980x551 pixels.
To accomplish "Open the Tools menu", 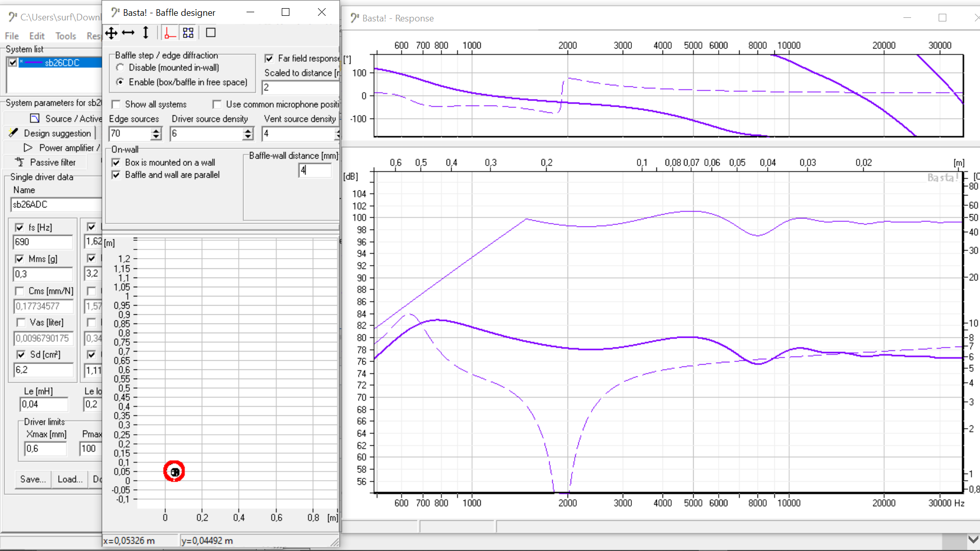I will pos(65,36).
